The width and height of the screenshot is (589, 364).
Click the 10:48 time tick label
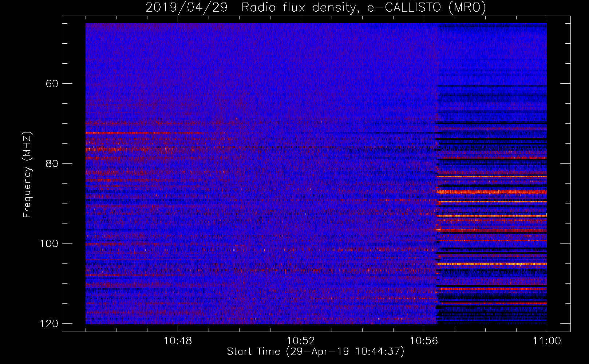tap(178, 341)
